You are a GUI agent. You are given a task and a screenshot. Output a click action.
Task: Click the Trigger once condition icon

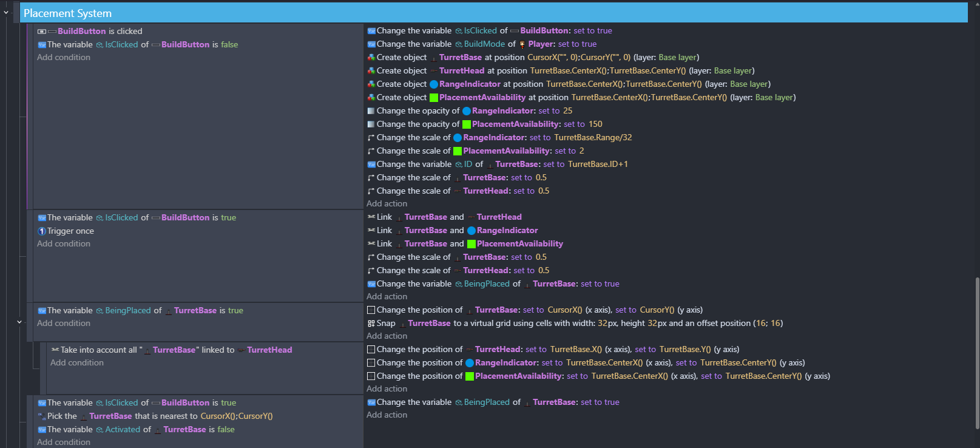click(x=42, y=231)
